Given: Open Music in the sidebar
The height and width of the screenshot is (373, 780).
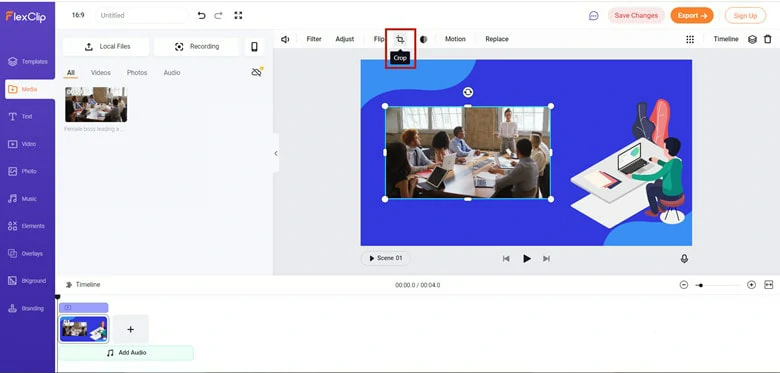Looking at the screenshot, I should [x=22, y=198].
